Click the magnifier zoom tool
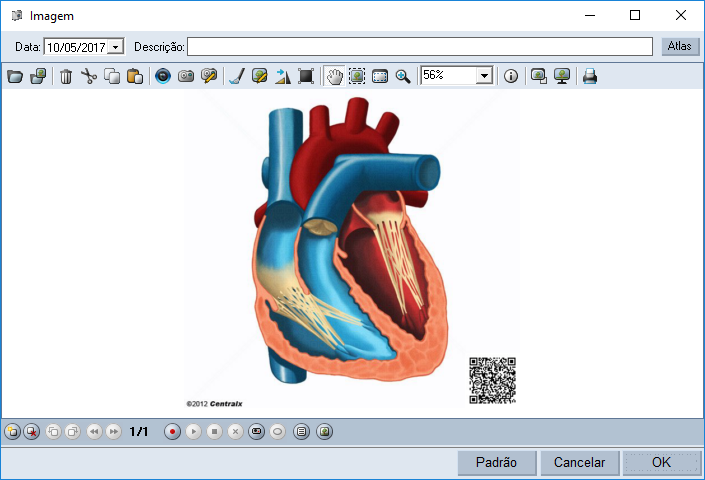 [403, 76]
